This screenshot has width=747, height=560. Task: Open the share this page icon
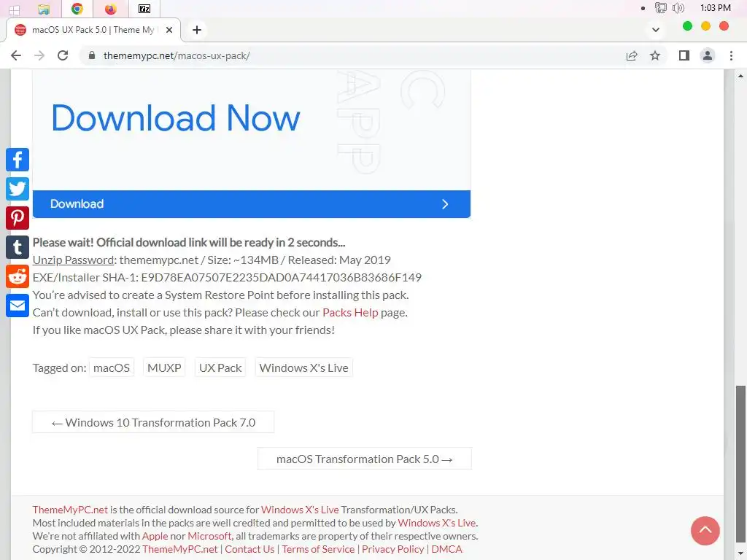632,55
